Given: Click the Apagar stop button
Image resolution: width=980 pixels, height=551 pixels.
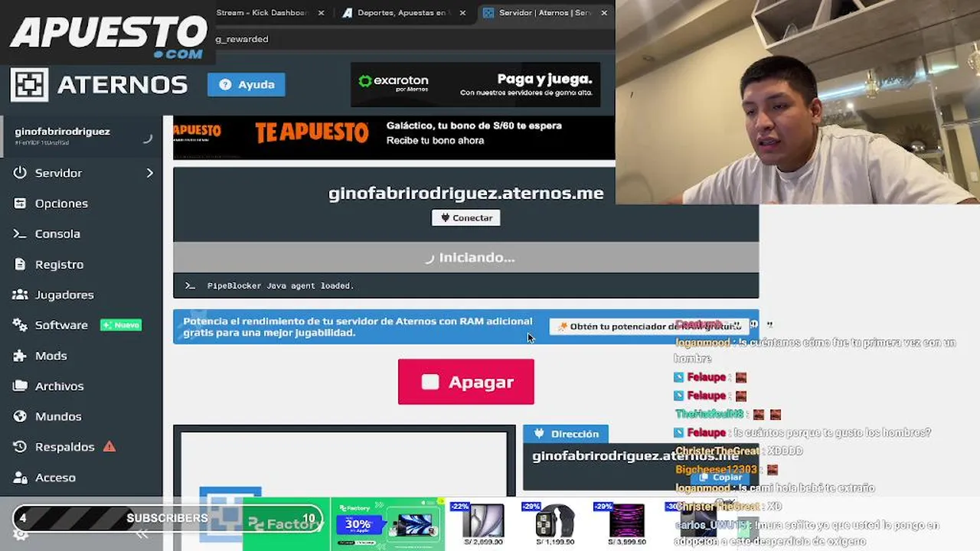Looking at the screenshot, I should click(x=465, y=382).
